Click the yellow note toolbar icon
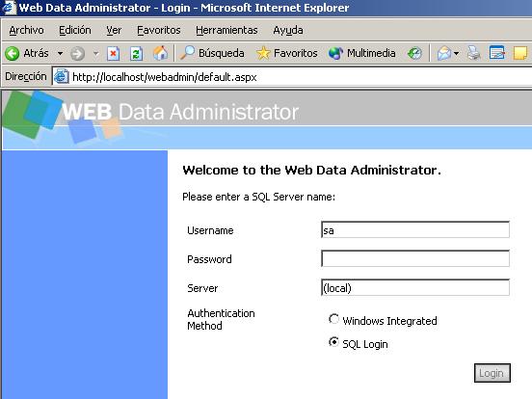Viewport: 532px width, 399px height. (520, 53)
